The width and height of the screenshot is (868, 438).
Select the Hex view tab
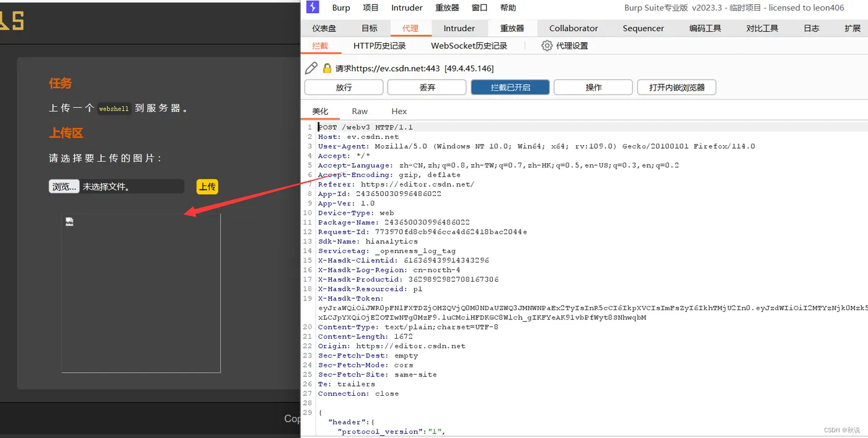(399, 112)
